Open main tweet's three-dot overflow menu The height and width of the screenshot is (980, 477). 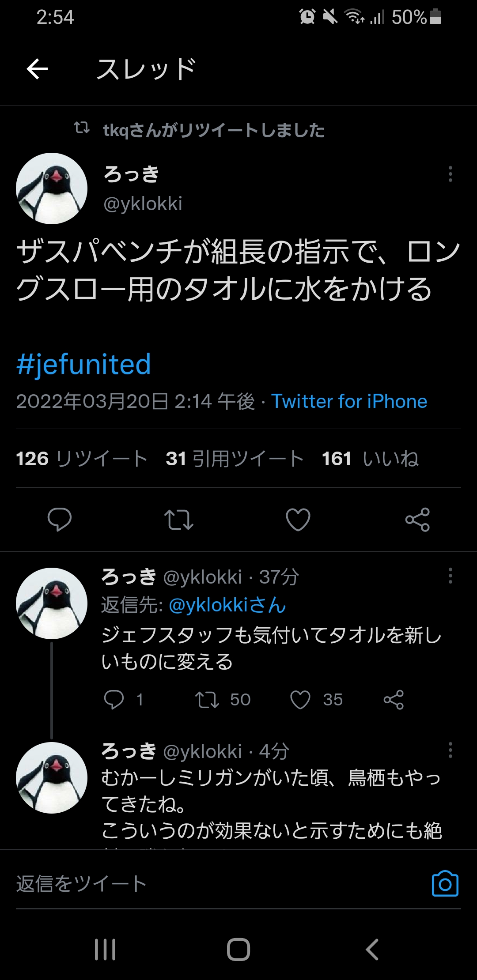[x=450, y=174]
